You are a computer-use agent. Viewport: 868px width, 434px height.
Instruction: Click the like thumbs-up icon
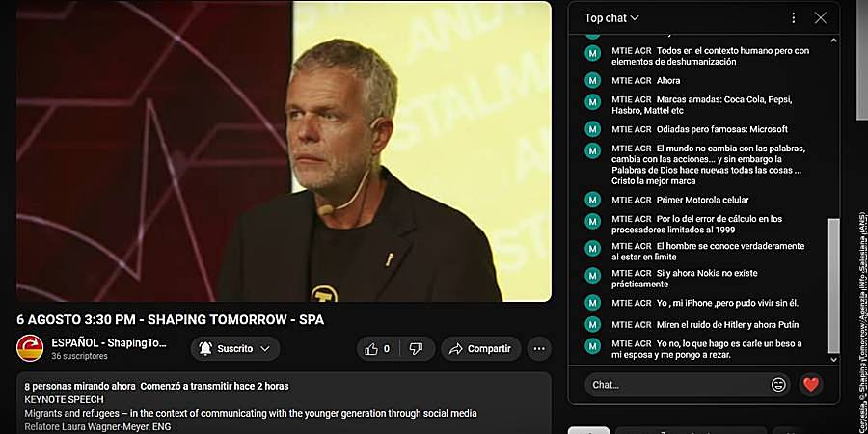[x=371, y=349]
